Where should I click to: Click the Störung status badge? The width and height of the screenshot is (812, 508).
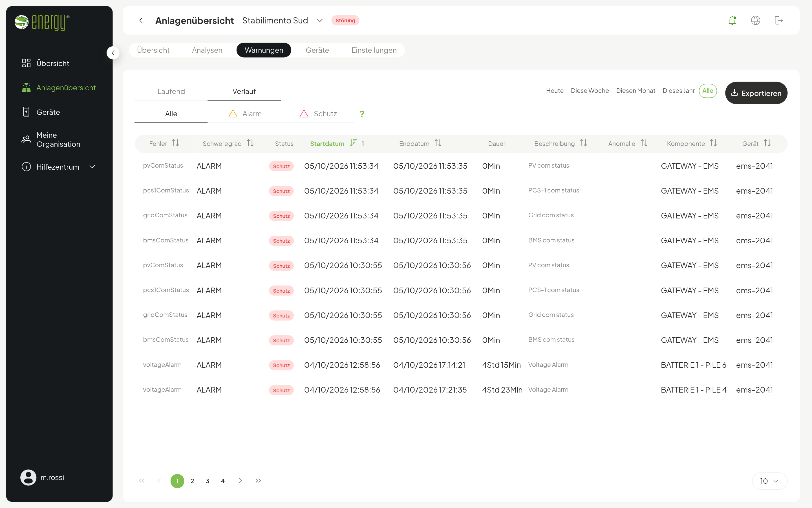[345, 21]
